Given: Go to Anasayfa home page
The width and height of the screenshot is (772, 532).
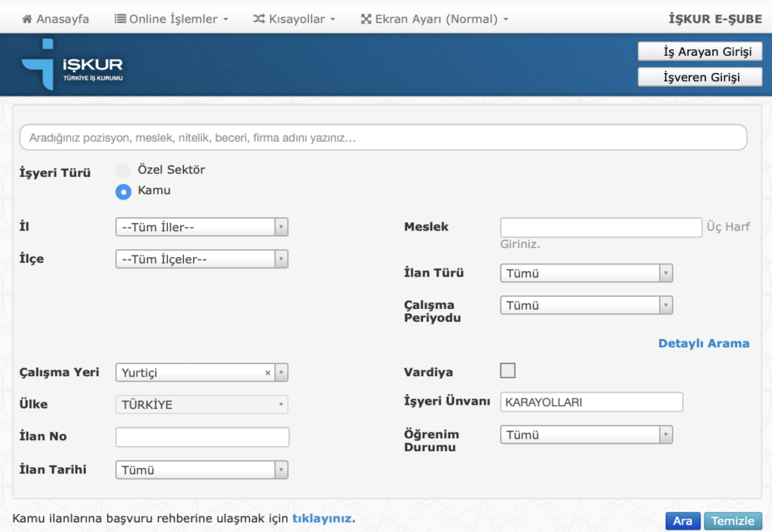Looking at the screenshot, I should (x=55, y=19).
